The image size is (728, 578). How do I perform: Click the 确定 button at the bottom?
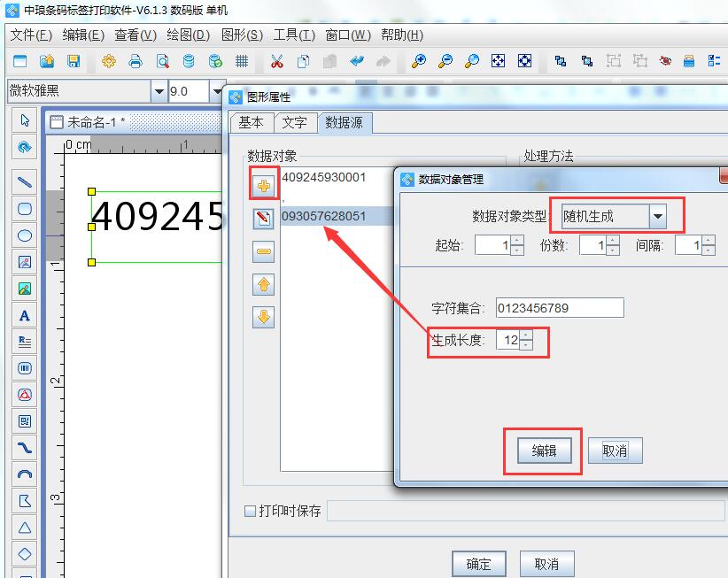pyautogui.click(x=478, y=563)
